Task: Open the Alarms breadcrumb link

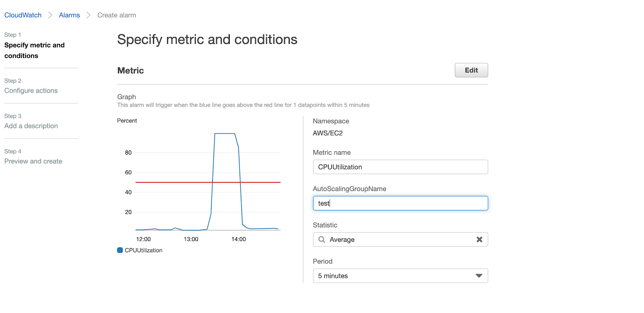Action: (69, 15)
